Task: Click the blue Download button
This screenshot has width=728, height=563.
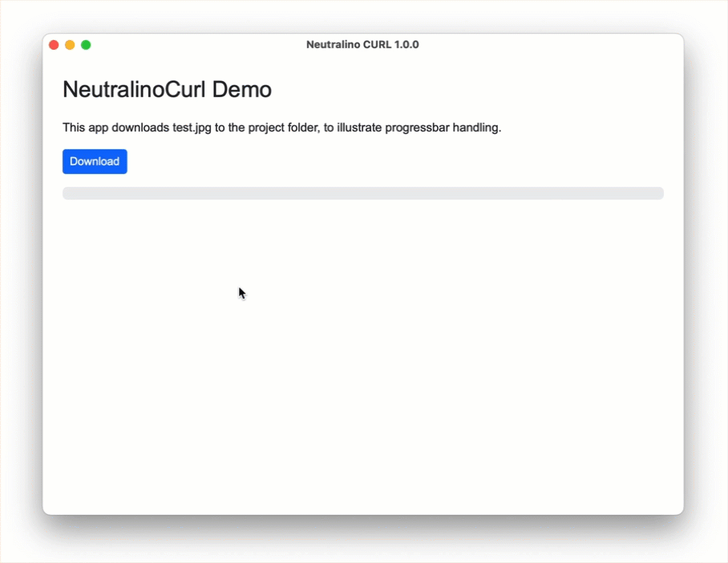Action: click(95, 162)
